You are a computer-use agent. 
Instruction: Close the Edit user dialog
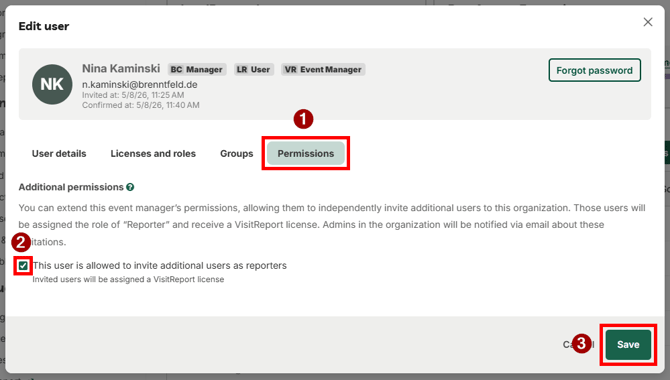tap(648, 22)
